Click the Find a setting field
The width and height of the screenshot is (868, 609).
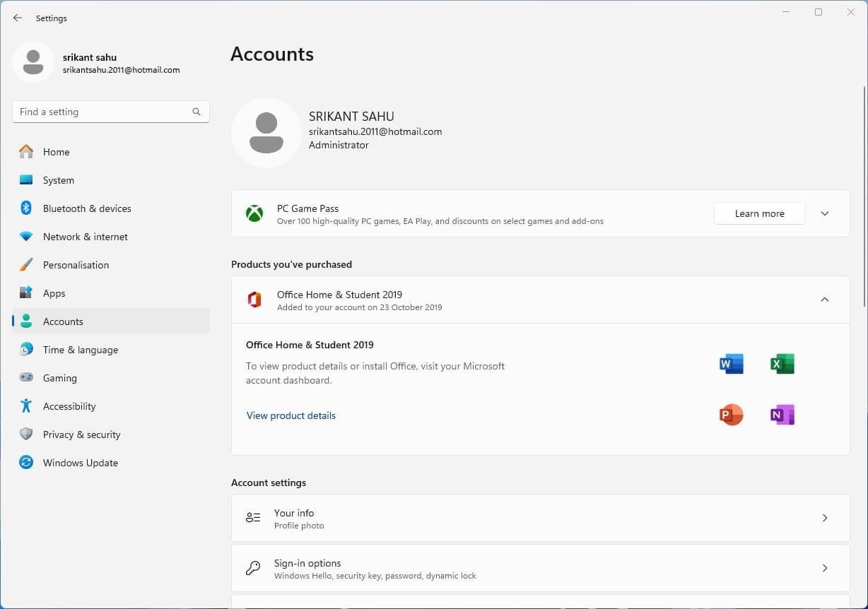[102, 112]
